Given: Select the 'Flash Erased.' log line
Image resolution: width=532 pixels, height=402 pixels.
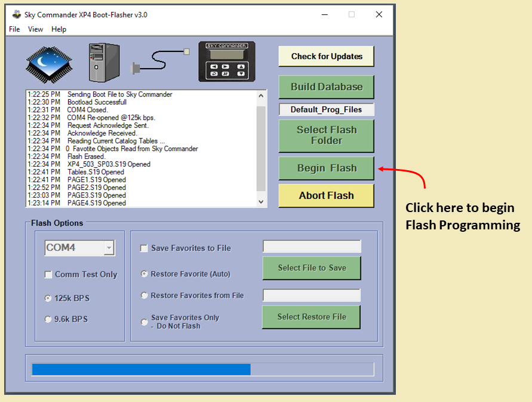Looking at the screenshot, I should pos(87,156).
